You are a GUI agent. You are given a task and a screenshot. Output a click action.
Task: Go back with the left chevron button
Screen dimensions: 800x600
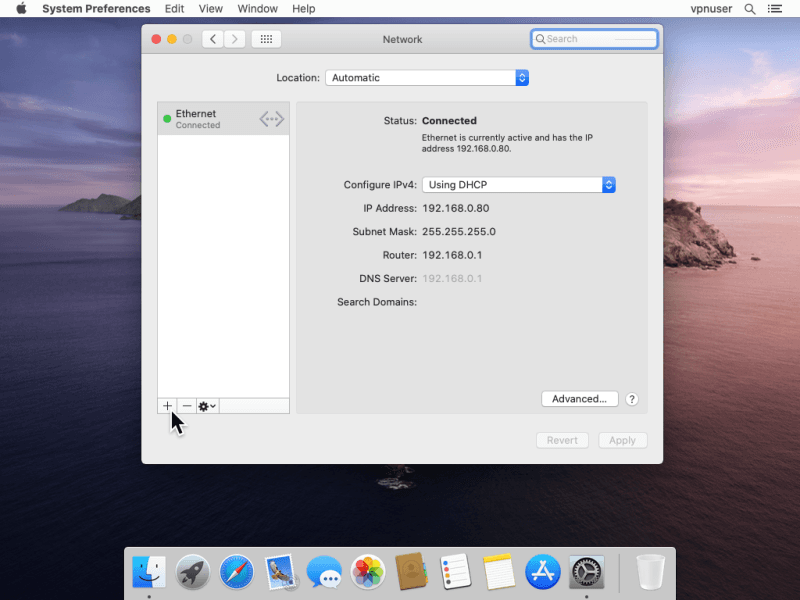point(212,39)
